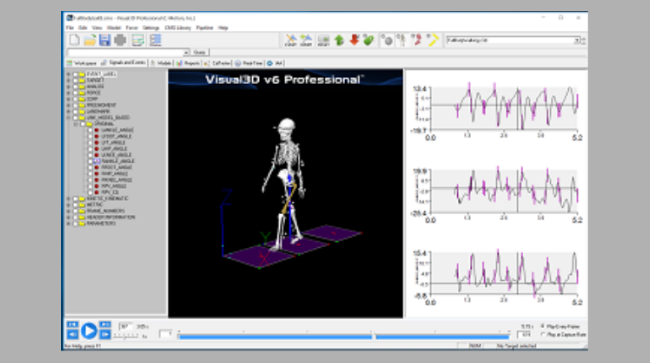Click the red down arrow toolbar icon

354,40
